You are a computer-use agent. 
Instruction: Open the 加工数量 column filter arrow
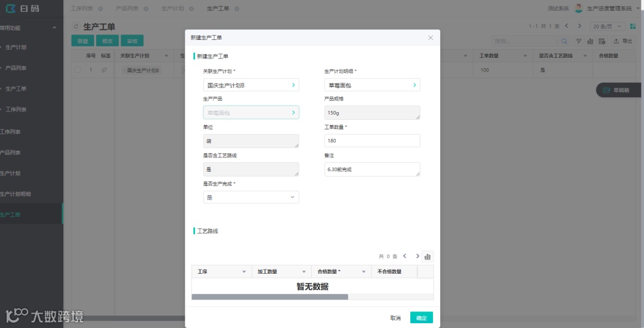304,272
